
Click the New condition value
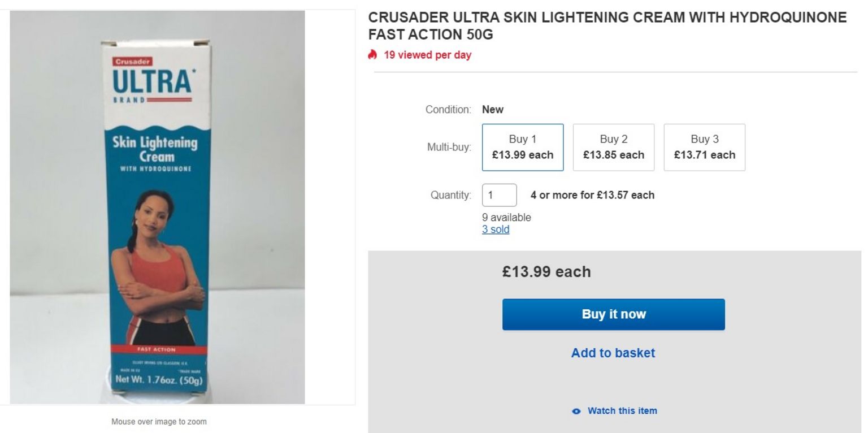click(493, 110)
